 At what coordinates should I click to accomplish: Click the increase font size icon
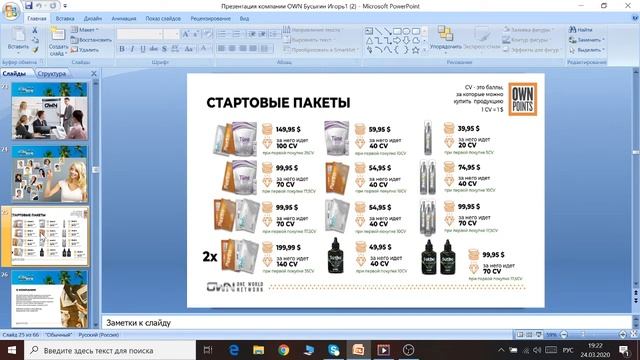[x=186, y=34]
